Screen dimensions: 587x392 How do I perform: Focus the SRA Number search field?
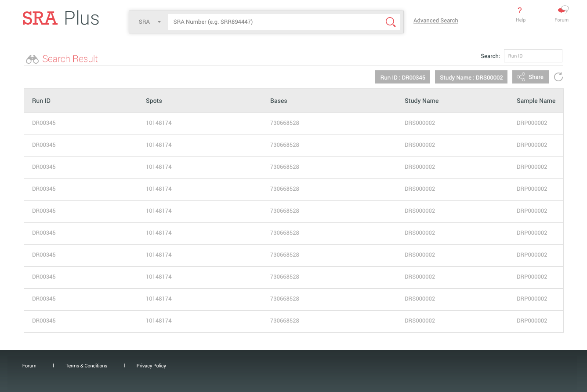point(275,22)
